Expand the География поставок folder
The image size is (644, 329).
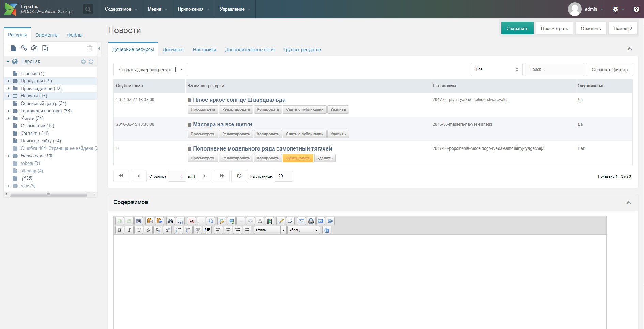(x=9, y=111)
